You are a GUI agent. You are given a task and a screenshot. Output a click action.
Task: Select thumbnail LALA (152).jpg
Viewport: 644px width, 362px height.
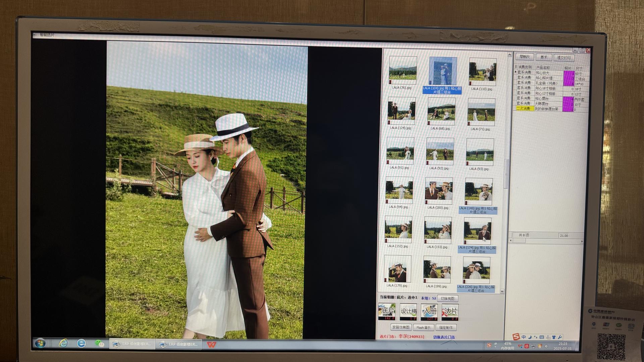[x=398, y=230]
